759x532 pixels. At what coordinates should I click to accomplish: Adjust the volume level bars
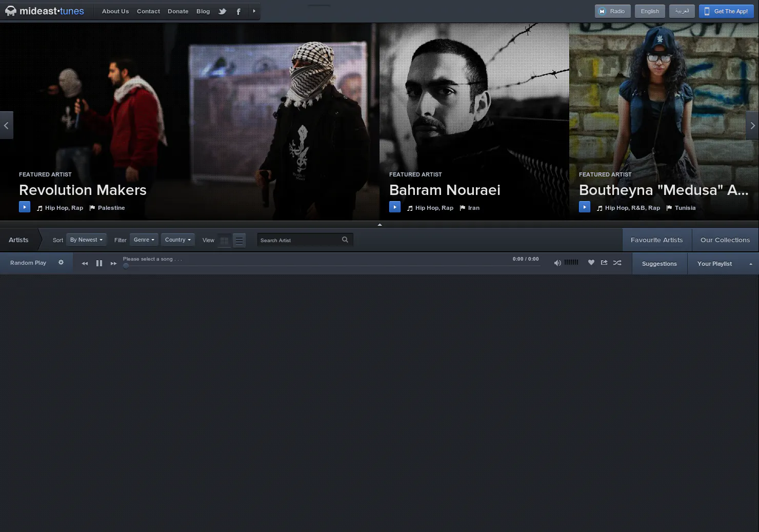click(571, 262)
